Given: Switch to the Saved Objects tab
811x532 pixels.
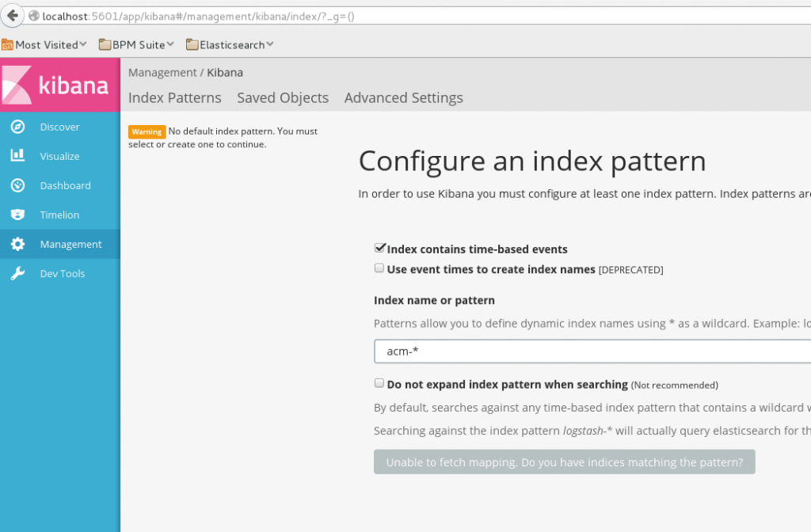Looking at the screenshot, I should [x=283, y=98].
